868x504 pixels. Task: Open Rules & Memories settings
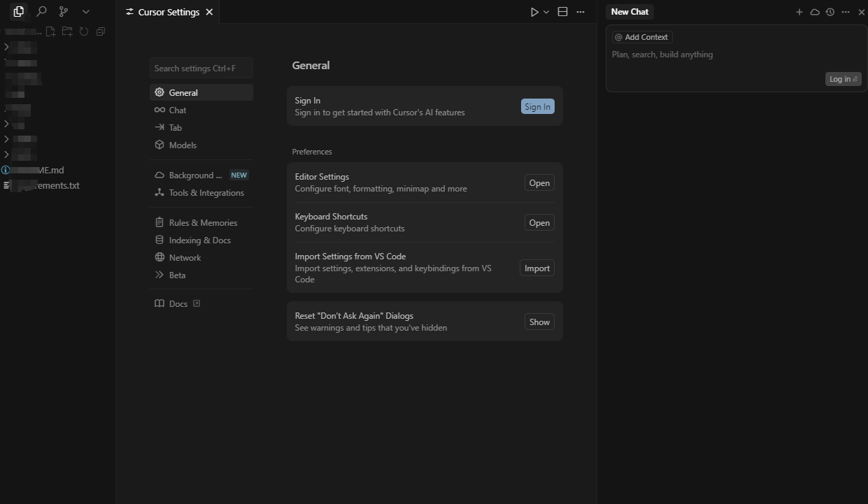pyautogui.click(x=201, y=222)
